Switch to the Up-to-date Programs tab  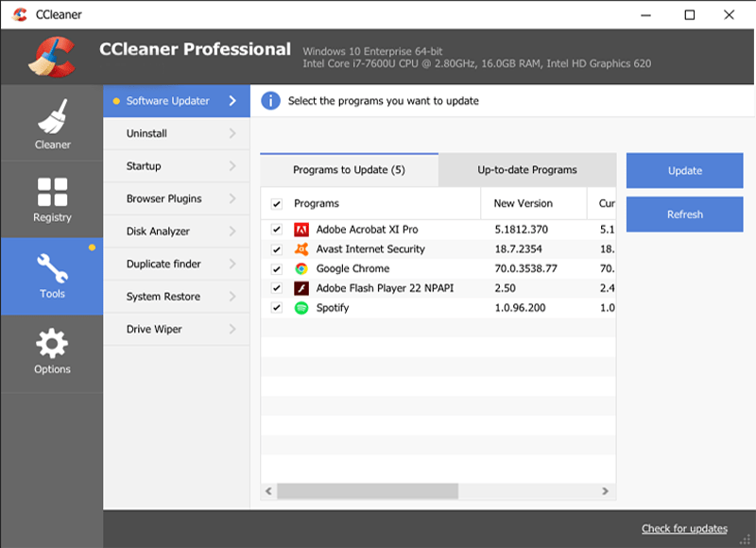526,170
